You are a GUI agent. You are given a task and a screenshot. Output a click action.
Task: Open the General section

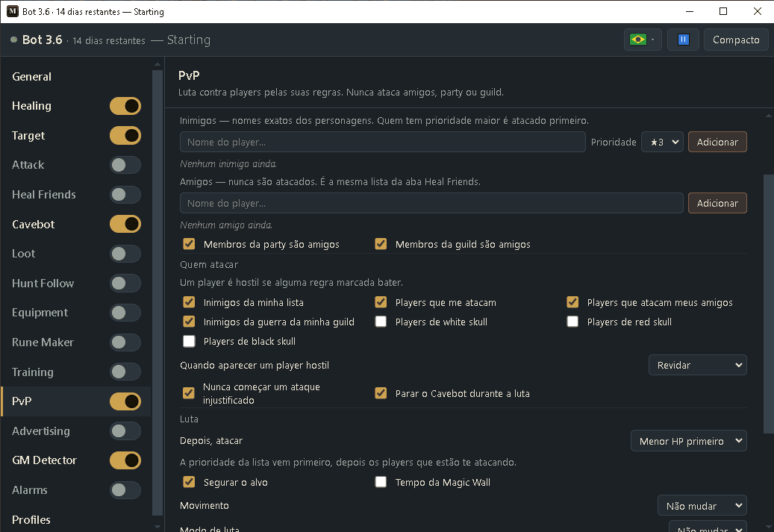(31, 77)
